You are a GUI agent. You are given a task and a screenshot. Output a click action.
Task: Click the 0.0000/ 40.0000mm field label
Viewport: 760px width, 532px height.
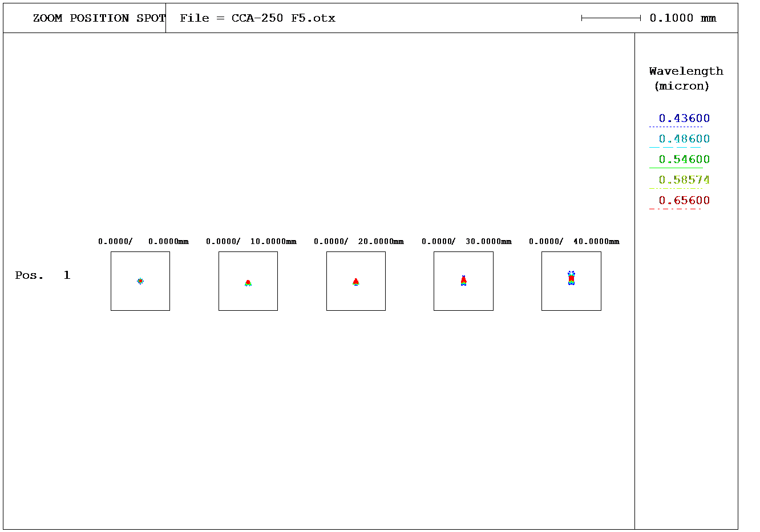coord(574,242)
